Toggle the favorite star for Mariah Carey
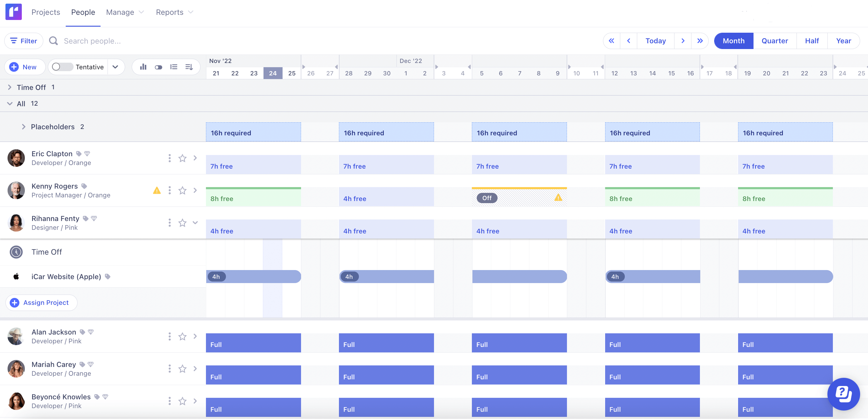 point(182,368)
